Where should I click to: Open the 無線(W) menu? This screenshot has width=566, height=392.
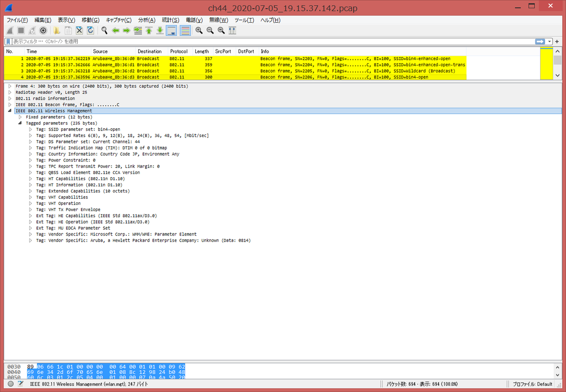(218, 20)
